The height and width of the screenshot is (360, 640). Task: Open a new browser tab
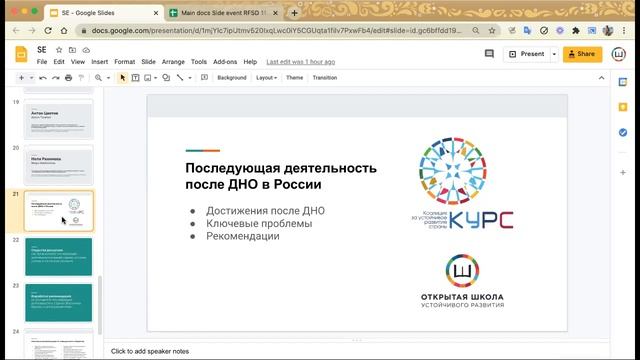point(294,13)
